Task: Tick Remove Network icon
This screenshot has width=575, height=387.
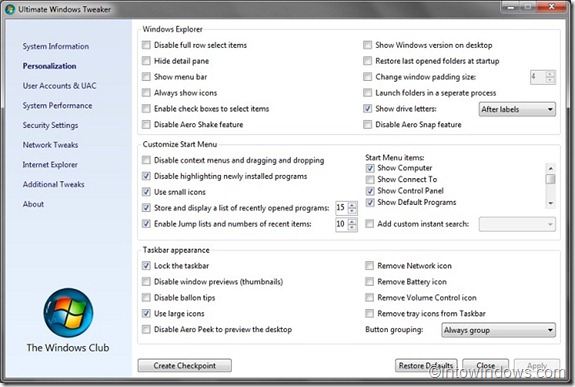Action: [x=370, y=266]
